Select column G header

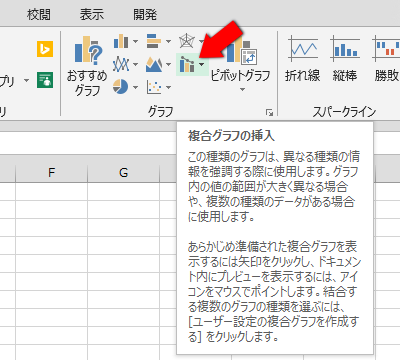pos(123,173)
